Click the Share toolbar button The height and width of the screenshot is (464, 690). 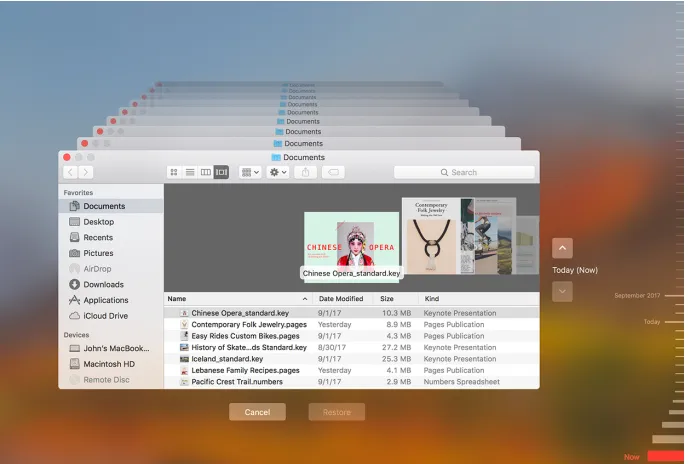tap(305, 172)
